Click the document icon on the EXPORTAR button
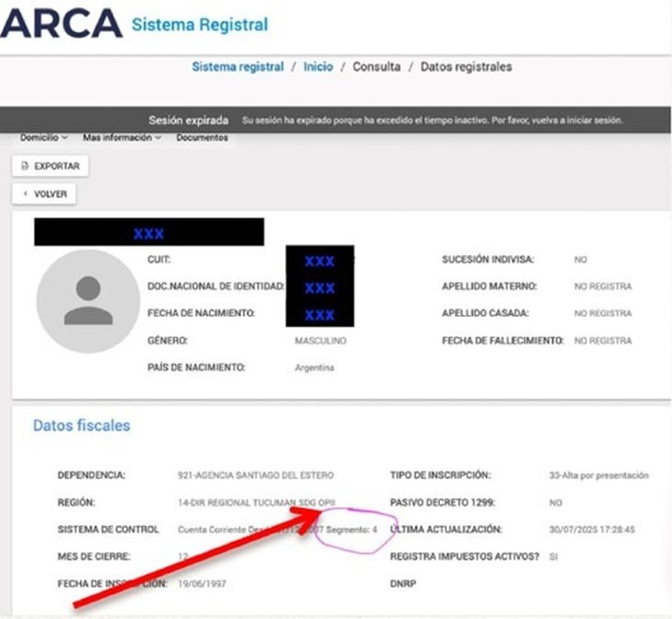 click(26, 167)
